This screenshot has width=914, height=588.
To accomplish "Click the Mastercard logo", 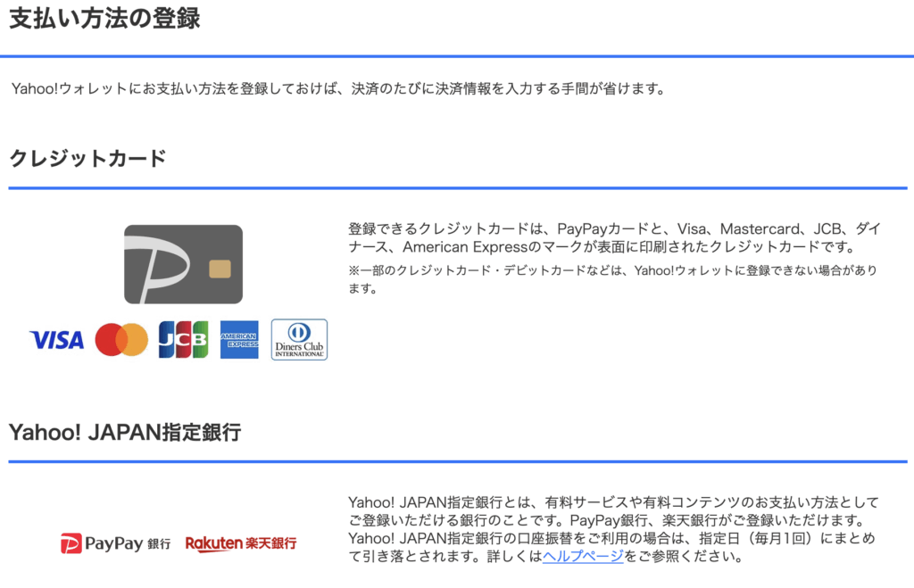I will 121,340.
